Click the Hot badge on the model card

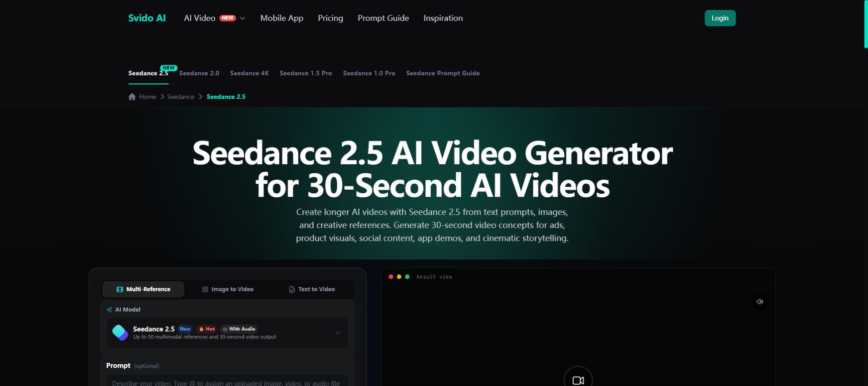[x=207, y=329]
